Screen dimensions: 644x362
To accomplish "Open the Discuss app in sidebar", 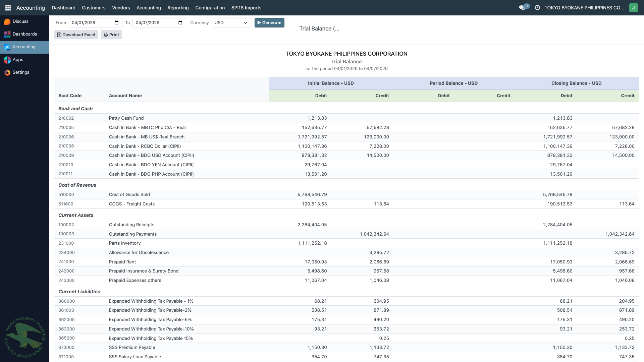I will point(20,21).
